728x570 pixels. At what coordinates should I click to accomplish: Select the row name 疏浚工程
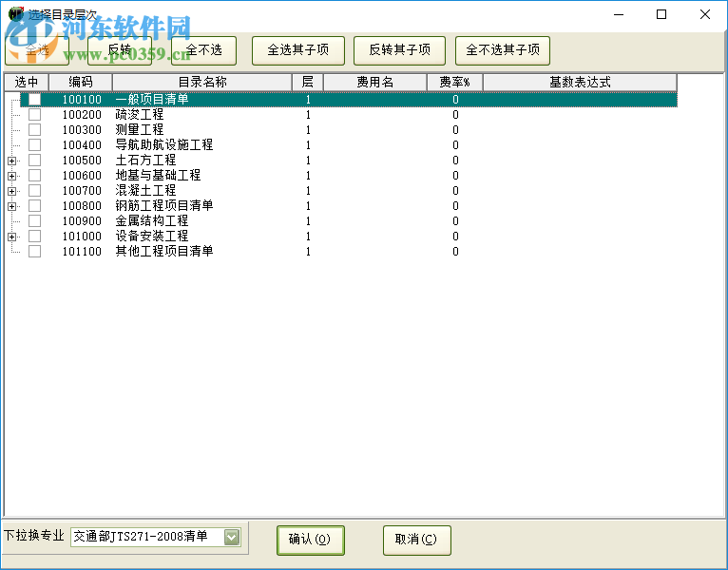[x=140, y=115]
